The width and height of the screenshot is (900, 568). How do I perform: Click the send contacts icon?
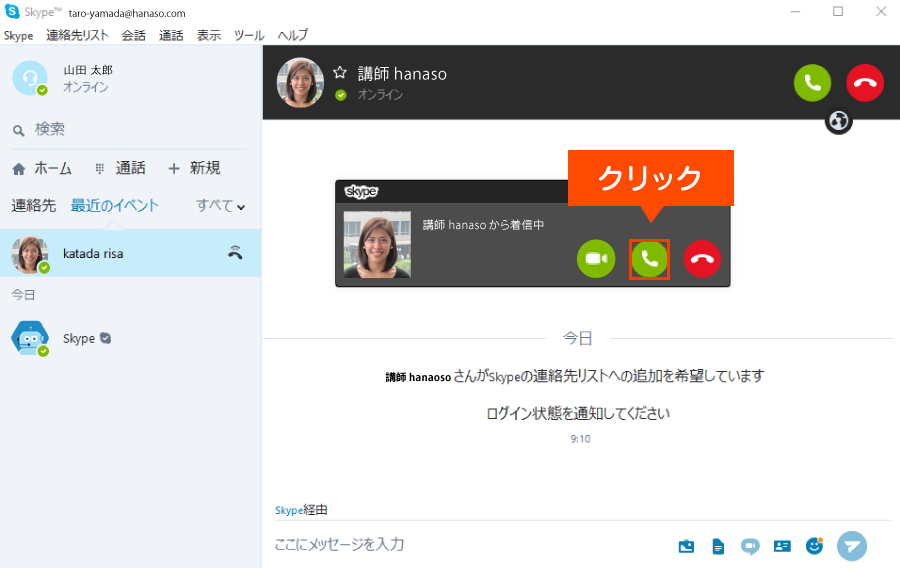(x=782, y=546)
